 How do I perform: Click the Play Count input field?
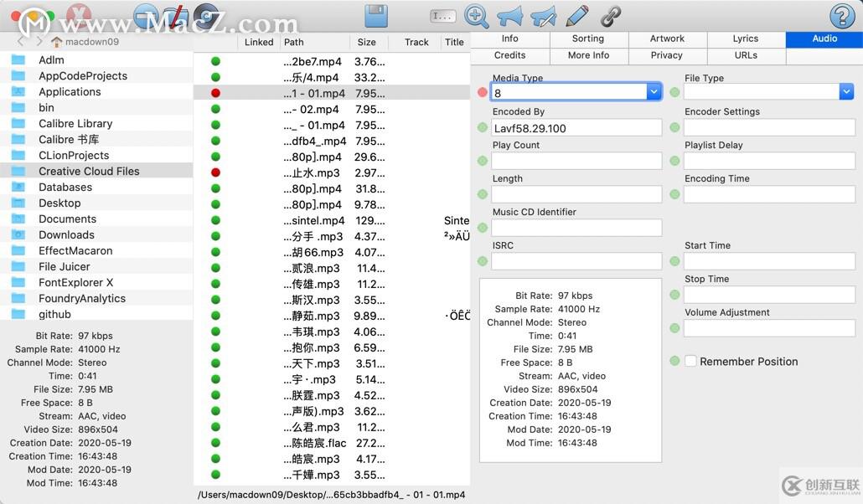pyautogui.click(x=576, y=161)
